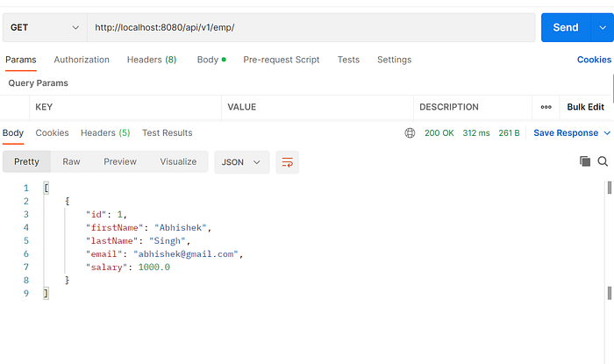
Task: Click the Send button
Action: (566, 27)
